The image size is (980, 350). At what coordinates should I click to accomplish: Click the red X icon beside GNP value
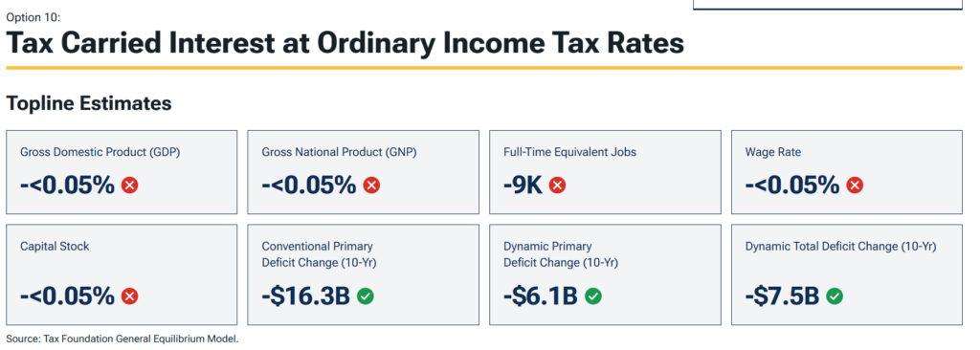[x=371, y=185]
